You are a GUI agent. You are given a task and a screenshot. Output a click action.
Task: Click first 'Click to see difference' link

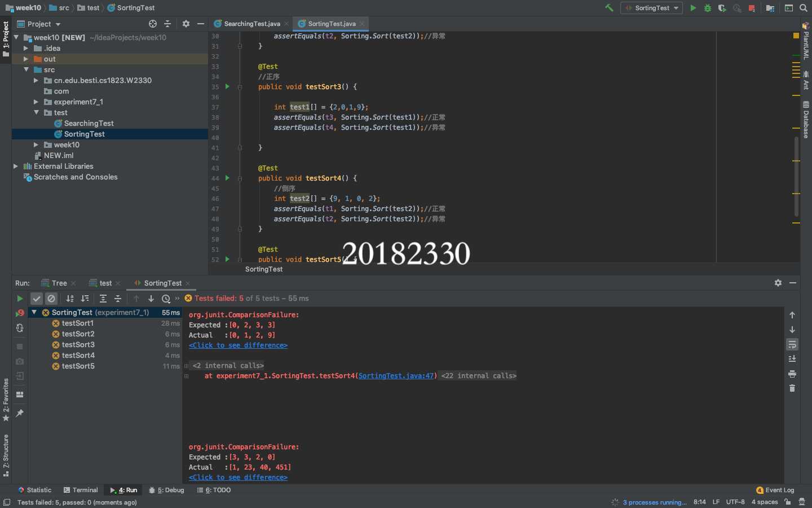[x=238, y=345]
